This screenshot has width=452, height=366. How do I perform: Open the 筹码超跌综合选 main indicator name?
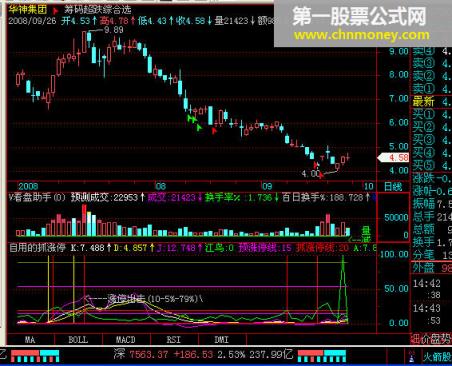tap(98, 10)
